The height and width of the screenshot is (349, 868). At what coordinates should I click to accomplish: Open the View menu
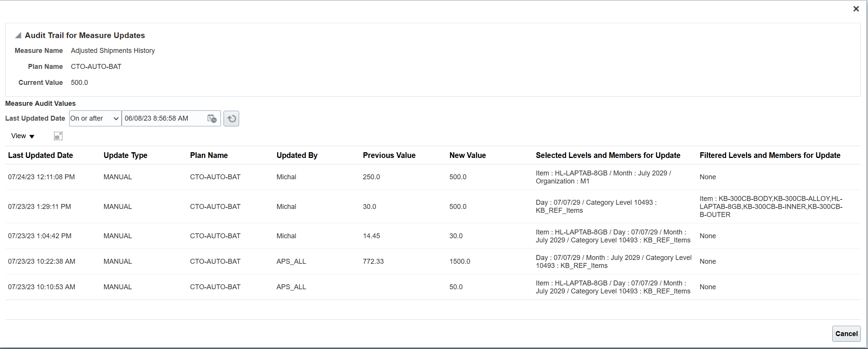pyautogui.click(x=22, y=136)
